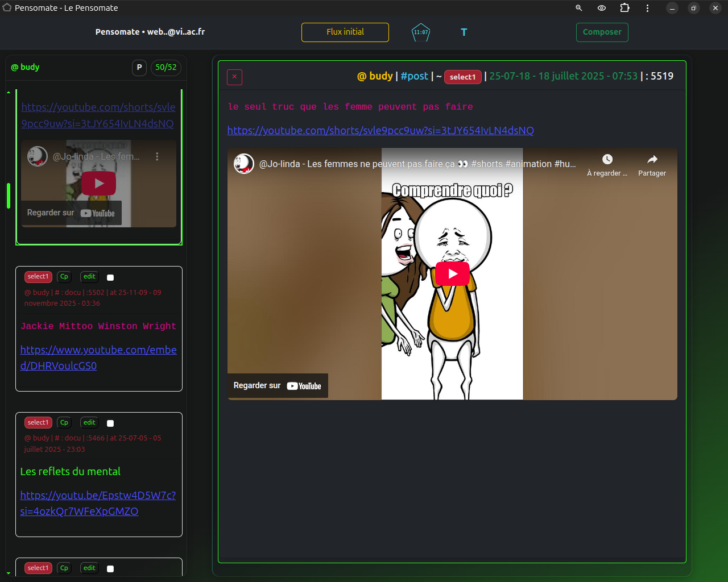Click the YouTube logo on Regarder sur button
Viewport: 728px width, 582px height.
(x=304, y=385)
